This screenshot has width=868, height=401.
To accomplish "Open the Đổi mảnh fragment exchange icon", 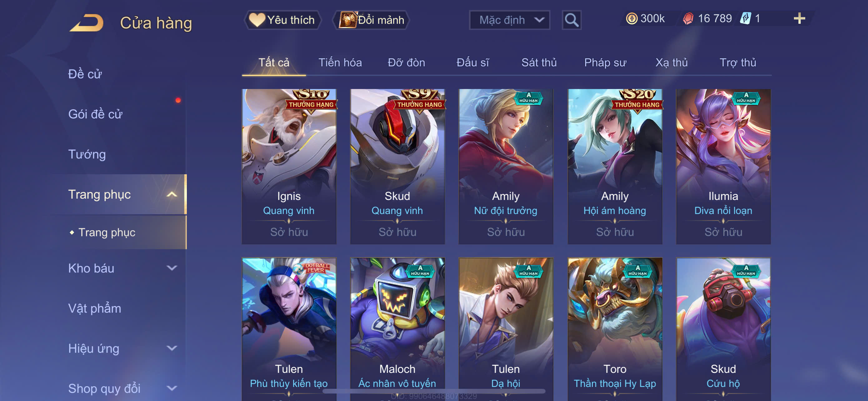I will pyautogui.click(x=348, y=20).
